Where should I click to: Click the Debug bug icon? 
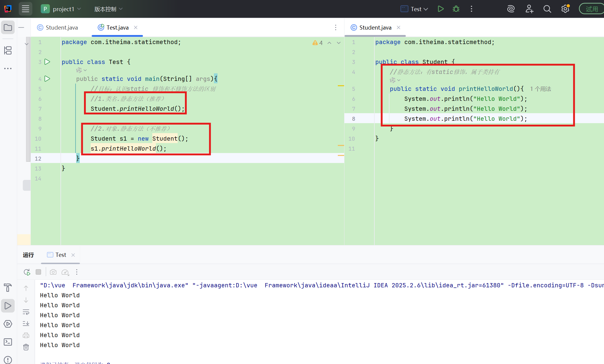tap(456, 9)
